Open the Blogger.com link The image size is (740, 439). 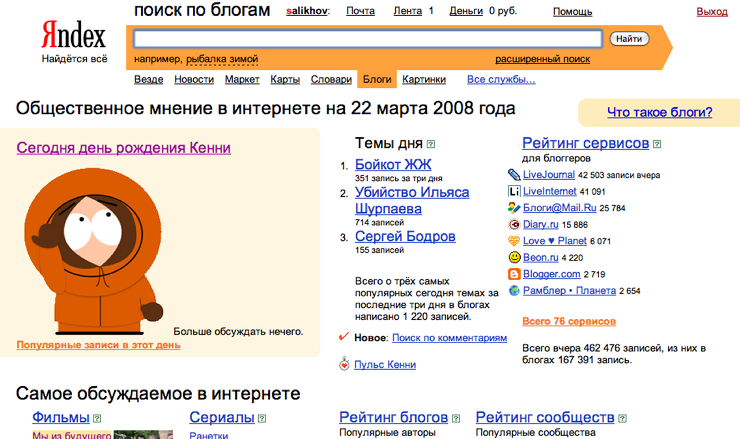[x=552, y=274]
